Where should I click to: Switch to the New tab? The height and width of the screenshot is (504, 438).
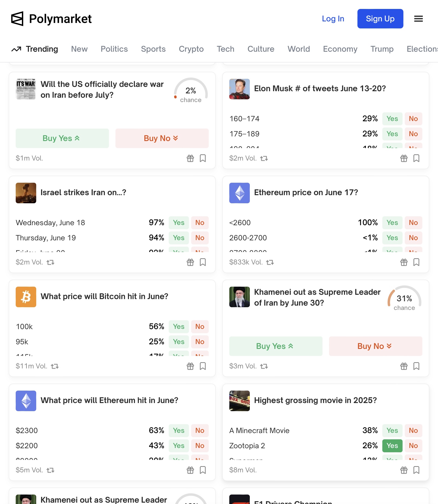click(79, 49)
